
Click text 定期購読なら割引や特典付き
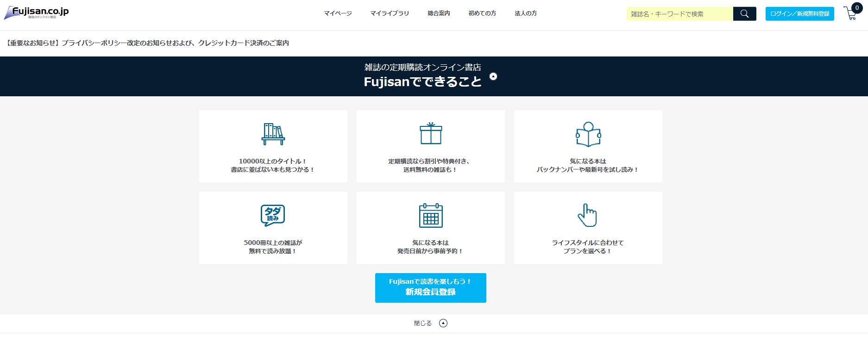click(429, 161)
